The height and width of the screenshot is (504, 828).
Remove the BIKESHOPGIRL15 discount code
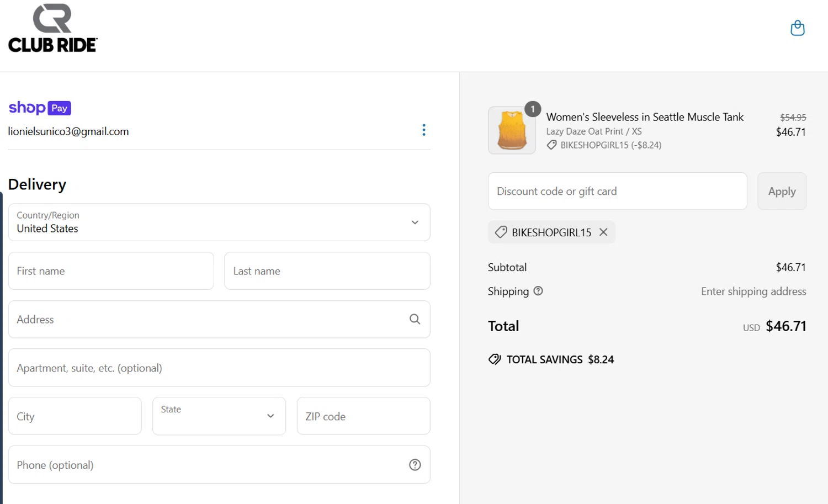pos(603,232)
